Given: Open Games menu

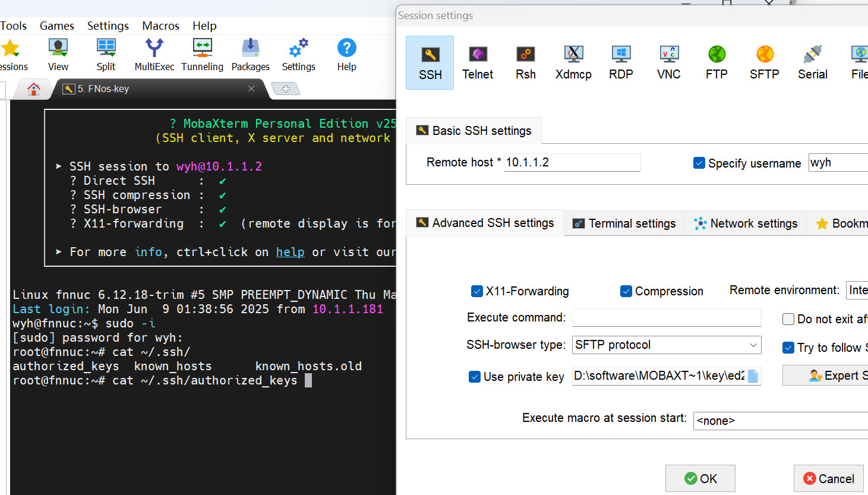Looking at the screenshot, I should pyautogui.click(x=57, y=26).
